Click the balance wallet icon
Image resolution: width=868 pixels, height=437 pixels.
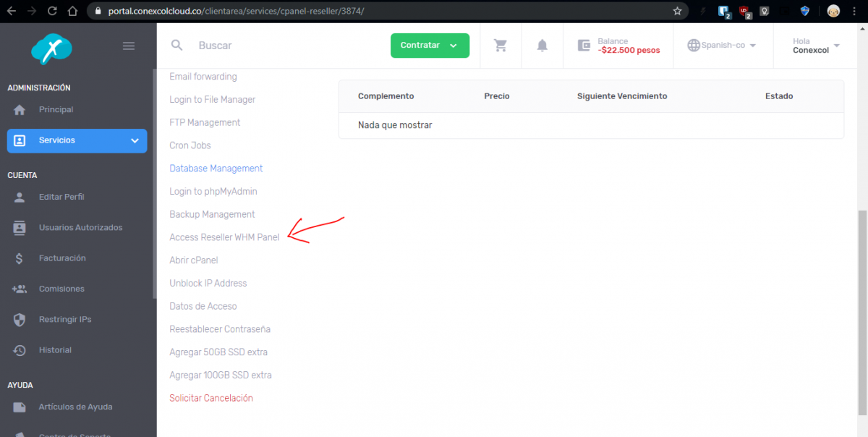click(584, 45)
